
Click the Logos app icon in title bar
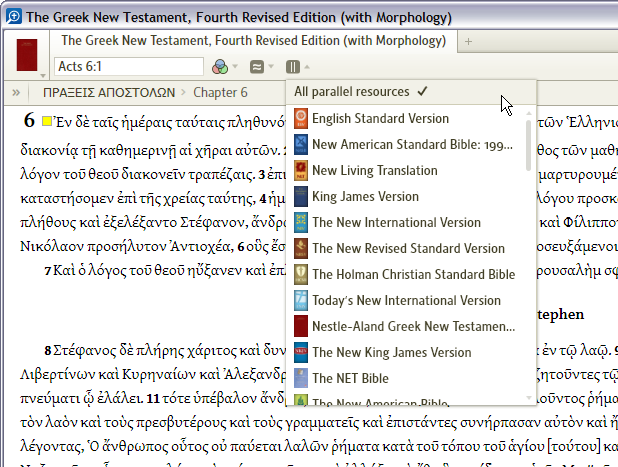[x=14, y=17]
